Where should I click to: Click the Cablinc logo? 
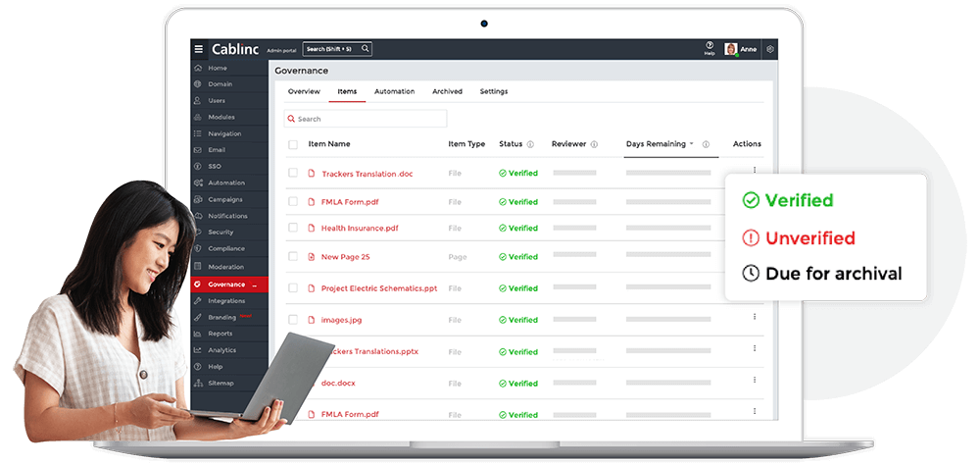tap(235, 49)
